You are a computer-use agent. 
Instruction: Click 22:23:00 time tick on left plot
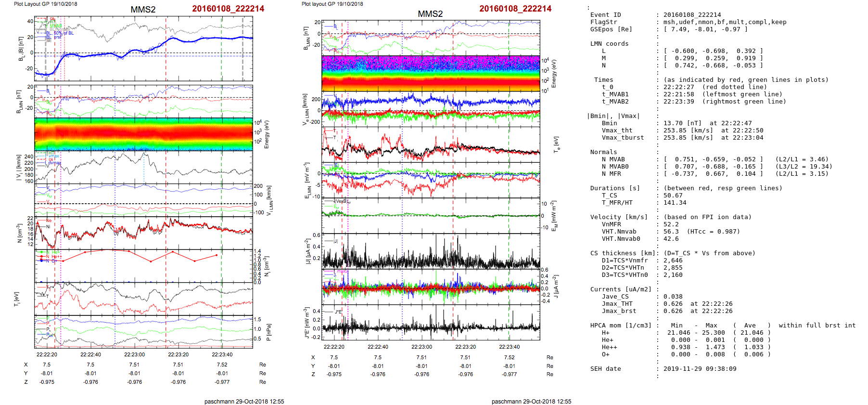(134, 354)
